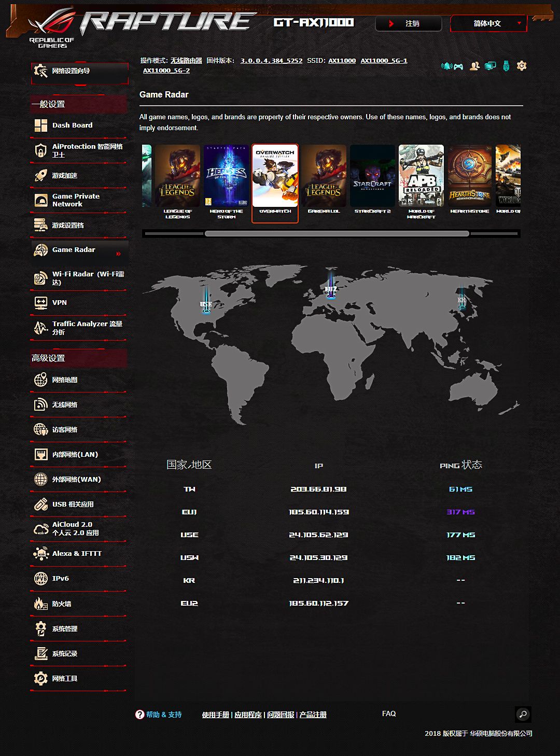Open Traffic Analyzer in the sidebar

click(87, 327)
